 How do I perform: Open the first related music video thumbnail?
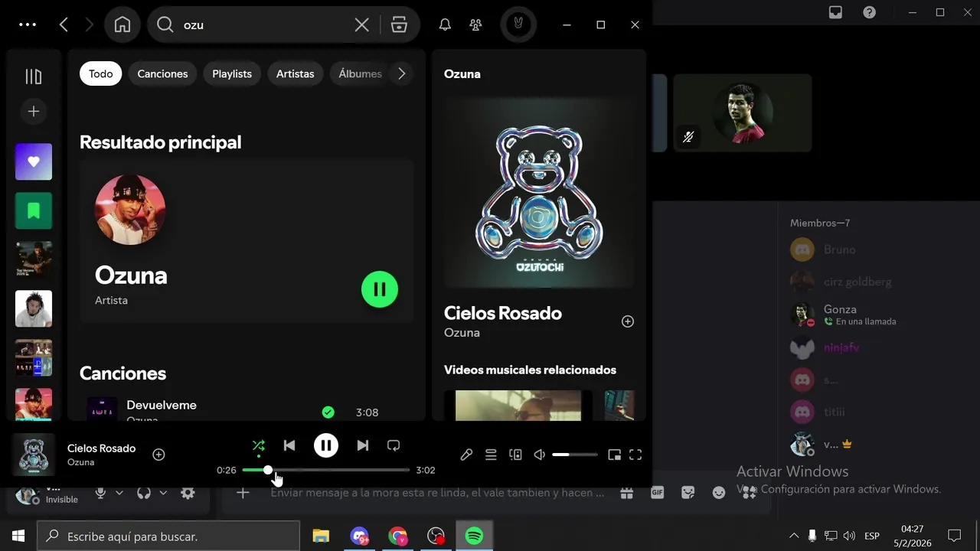click(x=518, y=406)
